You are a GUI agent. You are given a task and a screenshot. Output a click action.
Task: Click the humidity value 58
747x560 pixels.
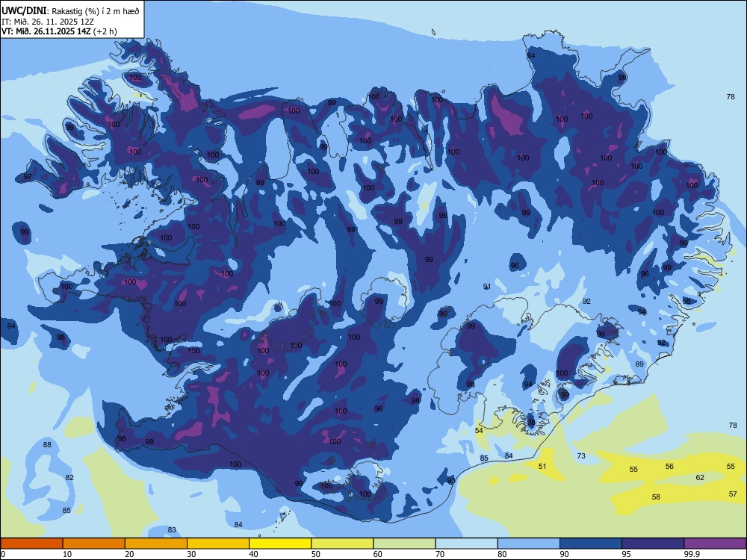pyautogui.click(x=656, y=497)
